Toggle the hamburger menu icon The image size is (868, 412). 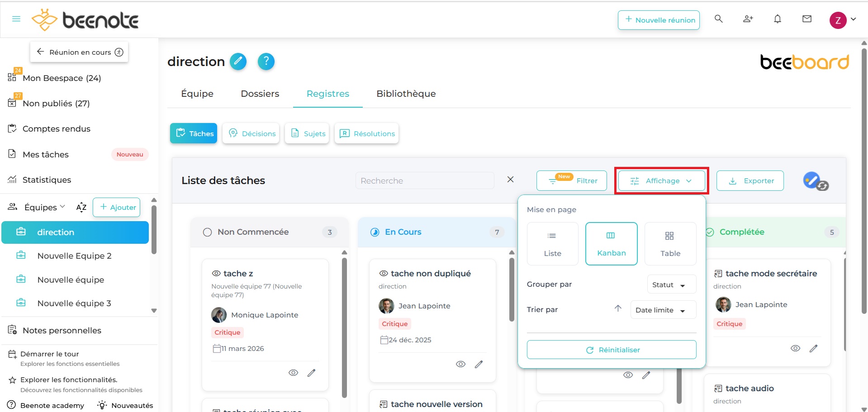tap(16, 19)
